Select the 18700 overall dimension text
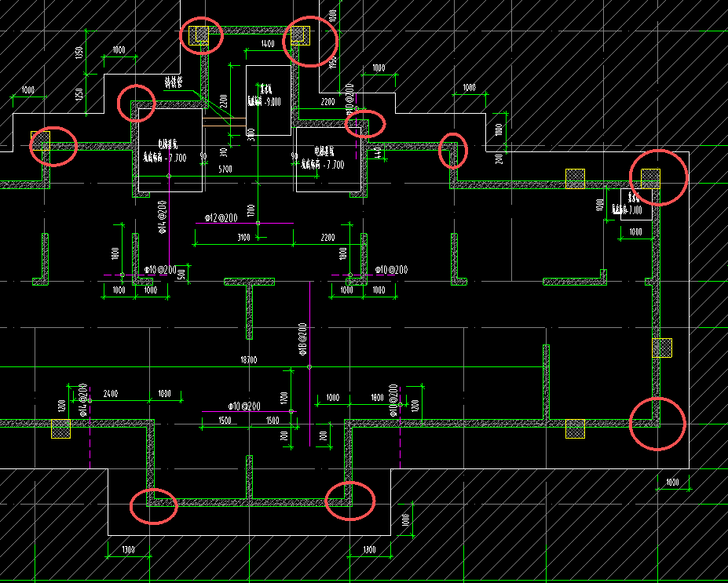Image resolution: width=728 pixels, height=583 pixels. (x=249, y=360)
